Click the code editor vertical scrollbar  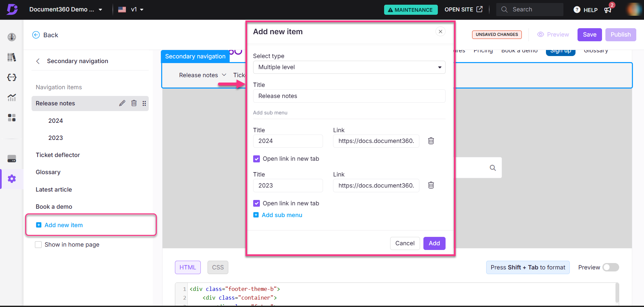click(617, 293)
